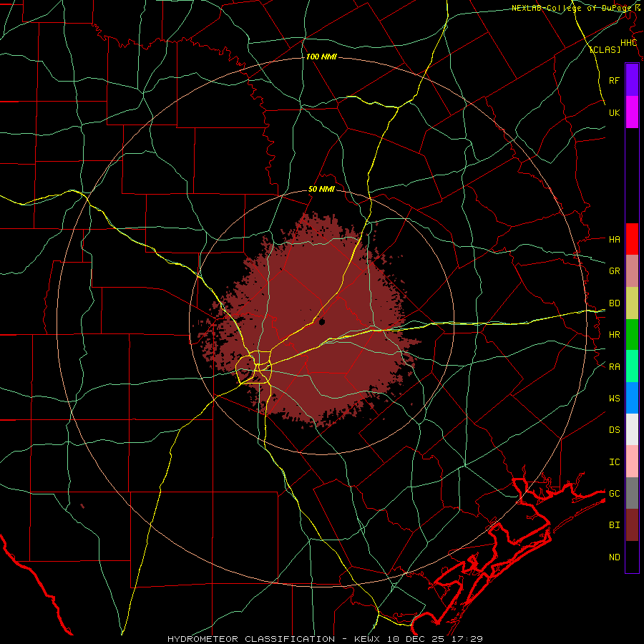Screen dimensions: 644x644
Task: Click the IC light pink swatch
Action: (632, 462)
